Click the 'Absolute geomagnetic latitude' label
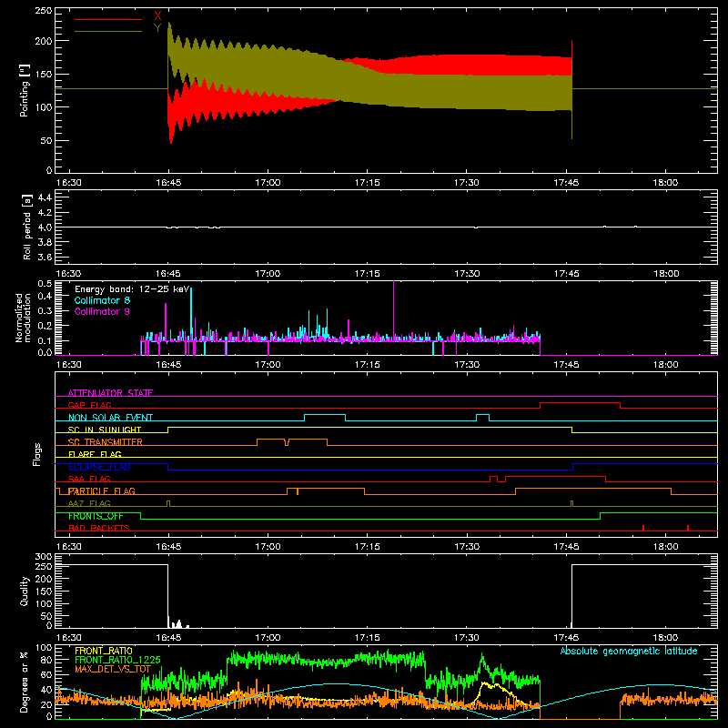This screenshot has height=728, width=728. click(x=629, y=651)
